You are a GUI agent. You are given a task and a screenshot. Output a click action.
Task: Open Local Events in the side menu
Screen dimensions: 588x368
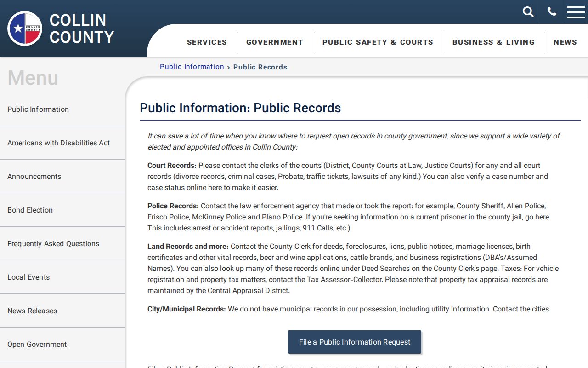[x=62, y=277]
